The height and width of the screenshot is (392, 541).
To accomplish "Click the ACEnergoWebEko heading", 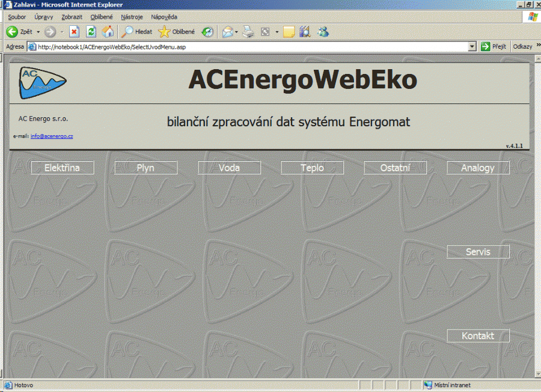I will pyautogui.click(x=302, y=80).
